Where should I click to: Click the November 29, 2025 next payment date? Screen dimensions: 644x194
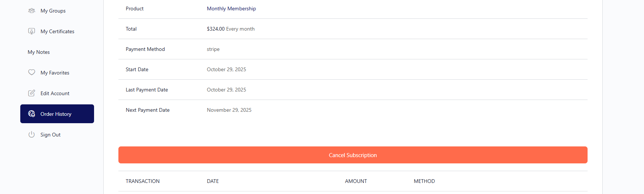click(x=229, y=110)
